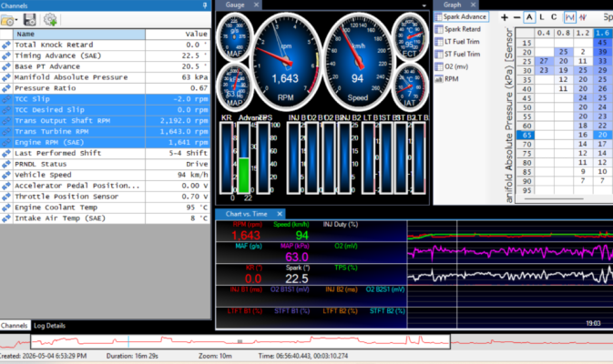Click the Pressure Ratio row icon
Viewport: 613px width, 364px height.
tap(6, 88)
